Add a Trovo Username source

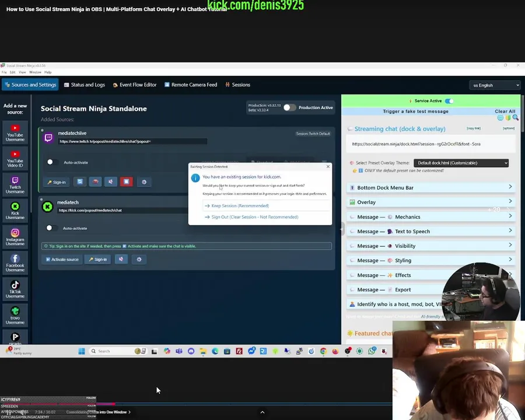click(x=15, y=316)
